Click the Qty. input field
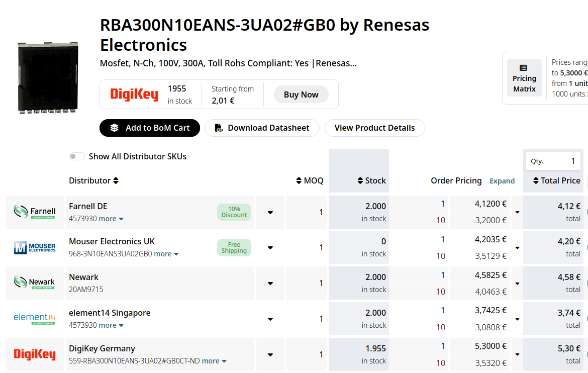 pyautogui.click(x=553, y=161)
